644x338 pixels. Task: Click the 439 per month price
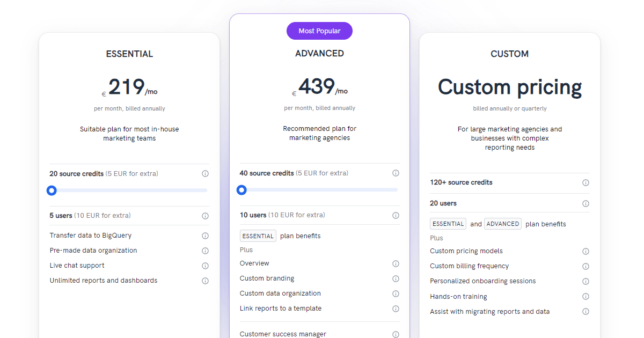click(x=320, y=87)
